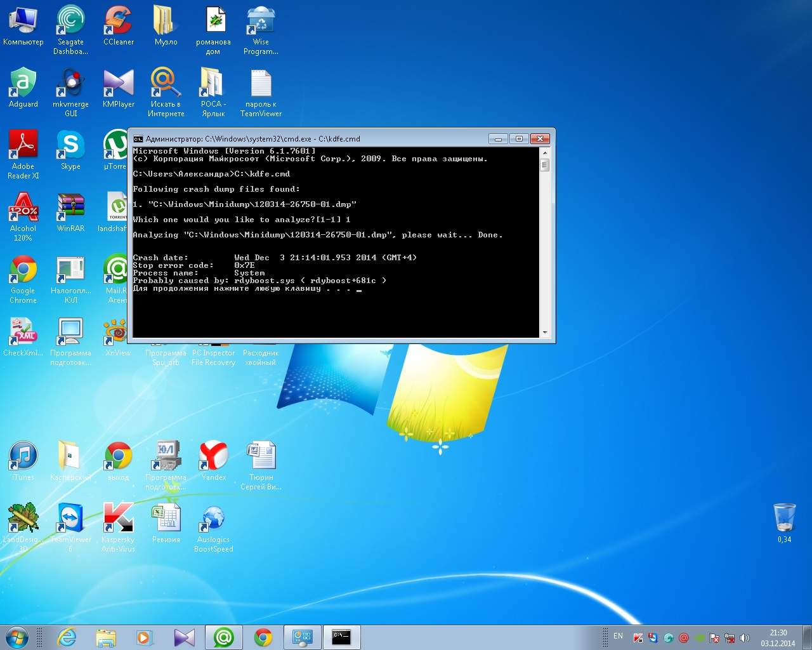812x650 pixels.
Task: Open Yandex browser shortcut
Action: pyautogui.click(x=213, y=461)
